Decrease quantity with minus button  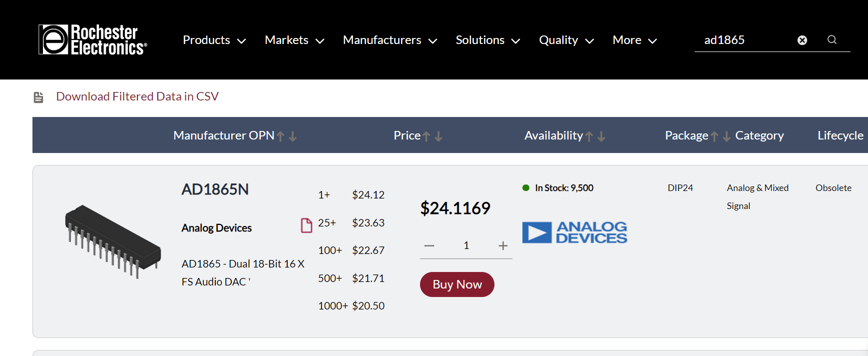tap(429, 245)
